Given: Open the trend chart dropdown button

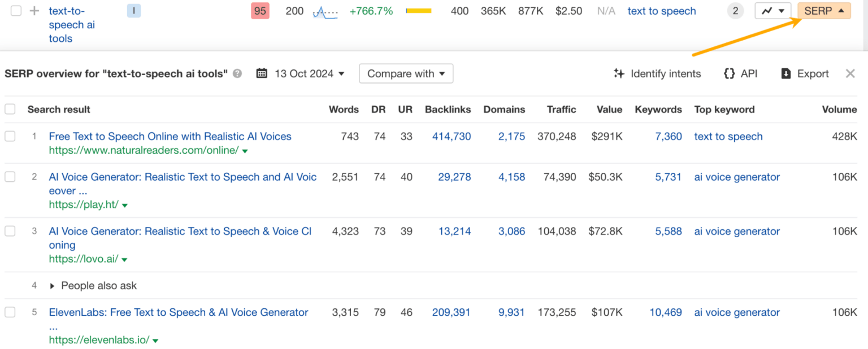Looking at the screenshot, I should click(x=772, y=11).
